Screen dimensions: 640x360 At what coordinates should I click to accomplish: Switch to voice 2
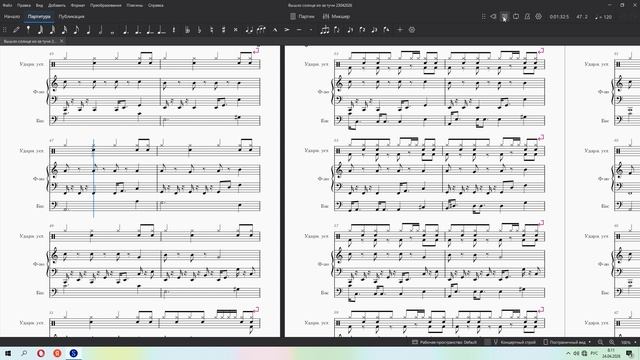tap(362, 29)
